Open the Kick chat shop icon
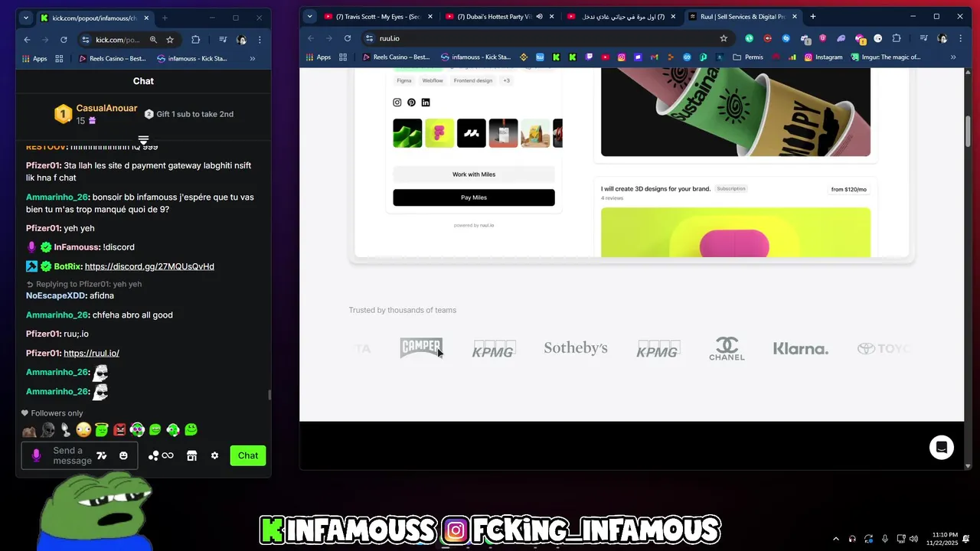Viewport: 980px width, 551px height. [192, 455]
